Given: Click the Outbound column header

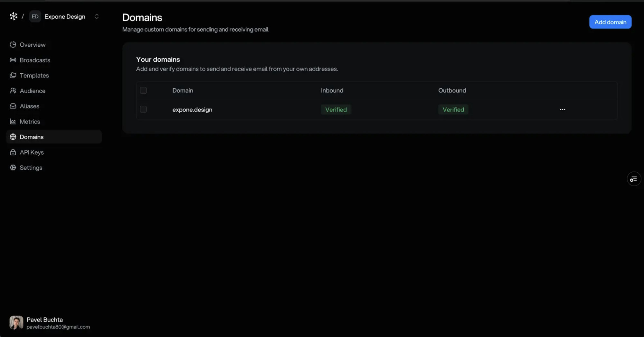Looking at the screenshot, I should [452, 90].
